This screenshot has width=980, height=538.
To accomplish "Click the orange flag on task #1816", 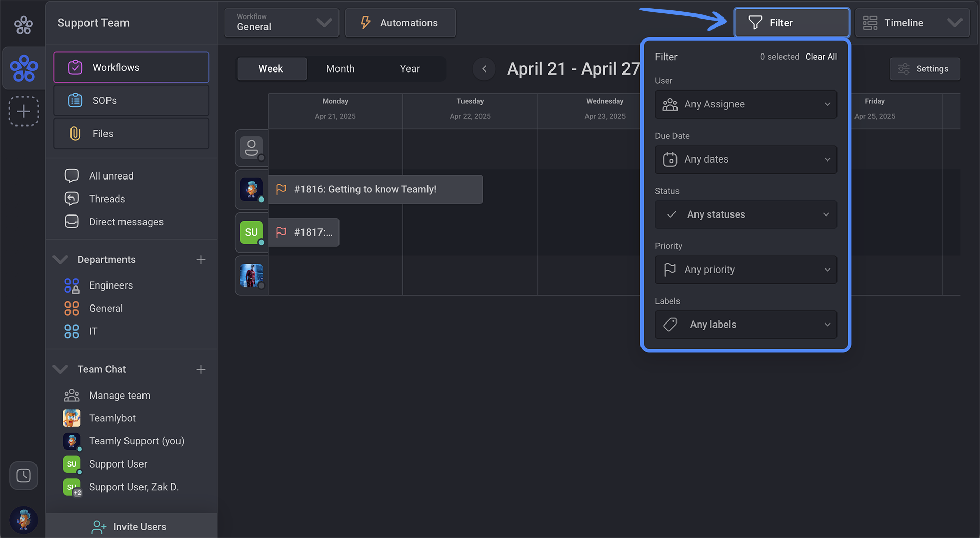I will pos(281,189).
